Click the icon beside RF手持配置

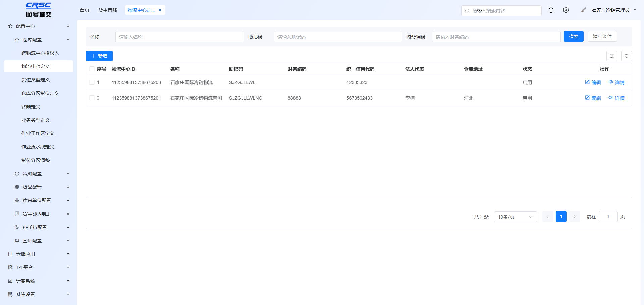17,227
